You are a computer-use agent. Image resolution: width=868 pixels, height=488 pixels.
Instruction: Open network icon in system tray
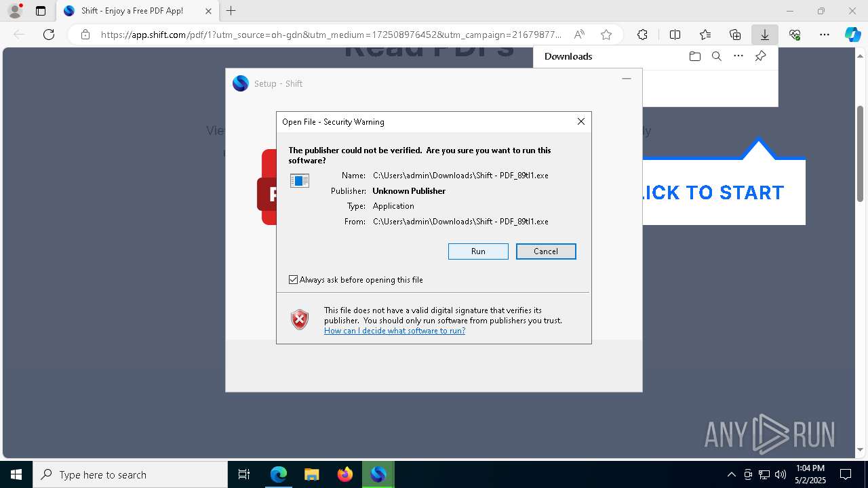point(764,474)
